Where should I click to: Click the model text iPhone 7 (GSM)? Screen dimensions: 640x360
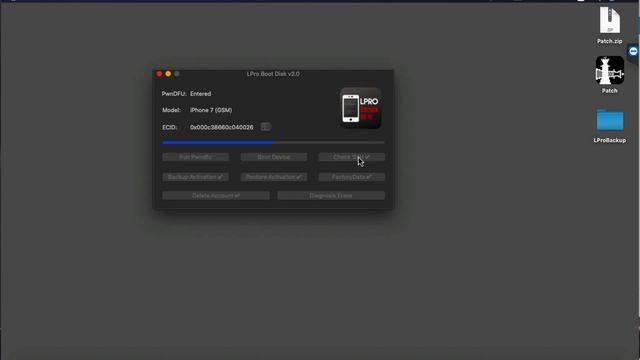pos(211,110)
